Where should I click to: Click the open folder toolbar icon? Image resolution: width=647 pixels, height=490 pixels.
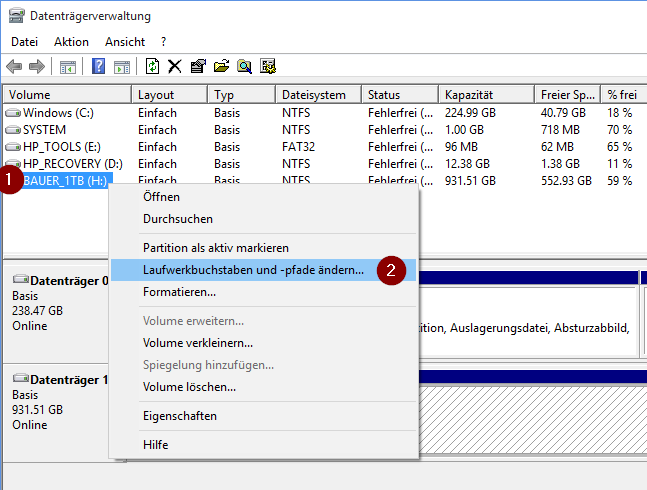point(221,66)
